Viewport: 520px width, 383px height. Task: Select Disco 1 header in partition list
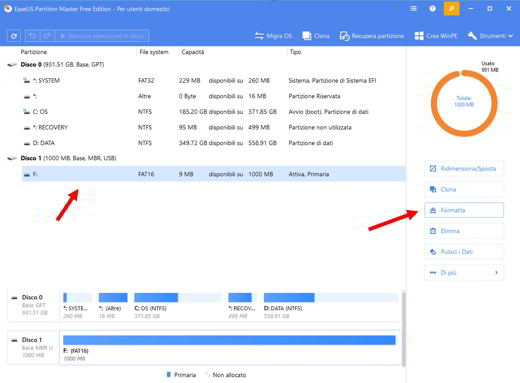click(68, 158)
